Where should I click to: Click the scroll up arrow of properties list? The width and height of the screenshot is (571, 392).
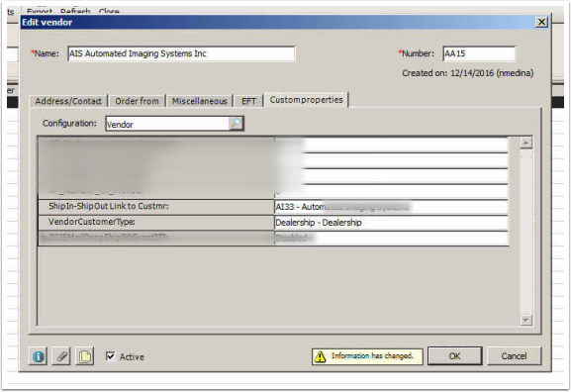point(525,143)
